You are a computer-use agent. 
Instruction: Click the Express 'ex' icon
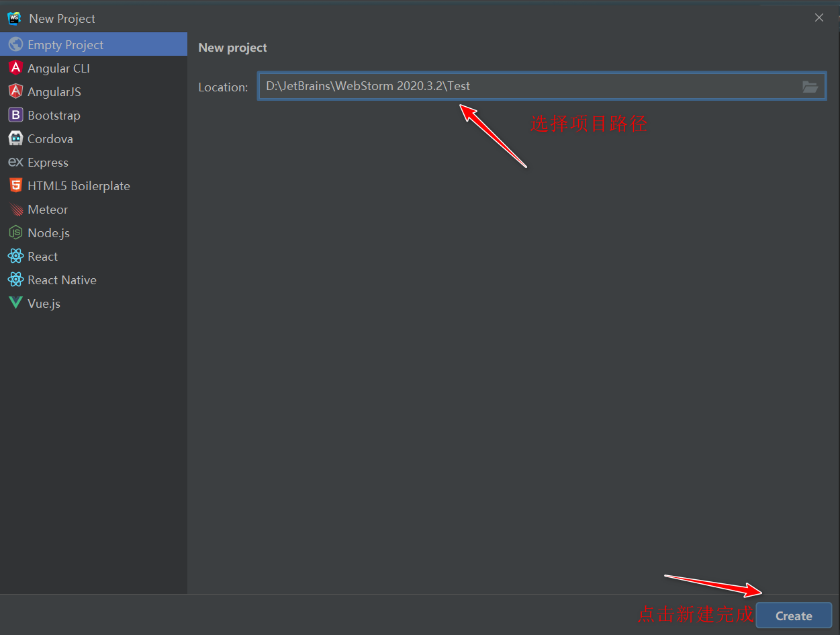pyautogui.click(x=16, y=162)
